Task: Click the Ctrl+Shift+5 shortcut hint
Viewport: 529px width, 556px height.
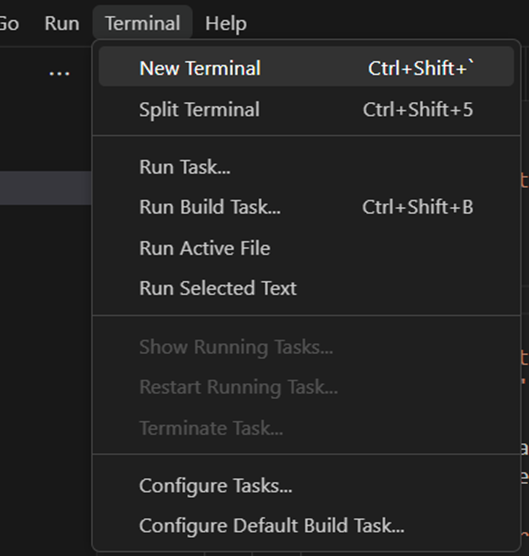Action: point(418,110)
